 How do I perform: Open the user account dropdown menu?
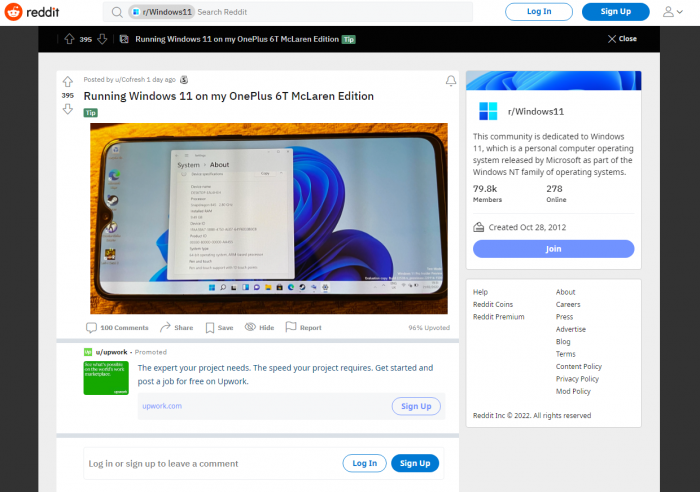pyautogui.click(x=673, y=12)
